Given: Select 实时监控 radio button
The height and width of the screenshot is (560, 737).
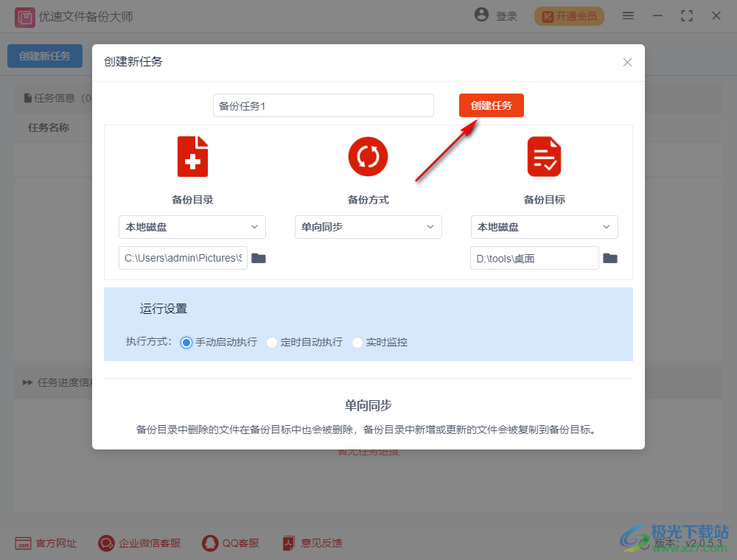Looking at the screenshot, I should pos(357,343).
